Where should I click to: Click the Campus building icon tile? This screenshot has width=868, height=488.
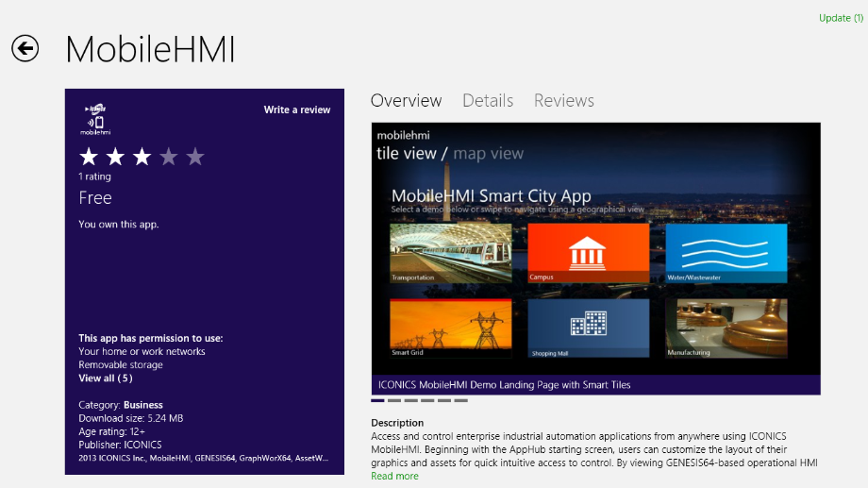(x=588, y=253)
